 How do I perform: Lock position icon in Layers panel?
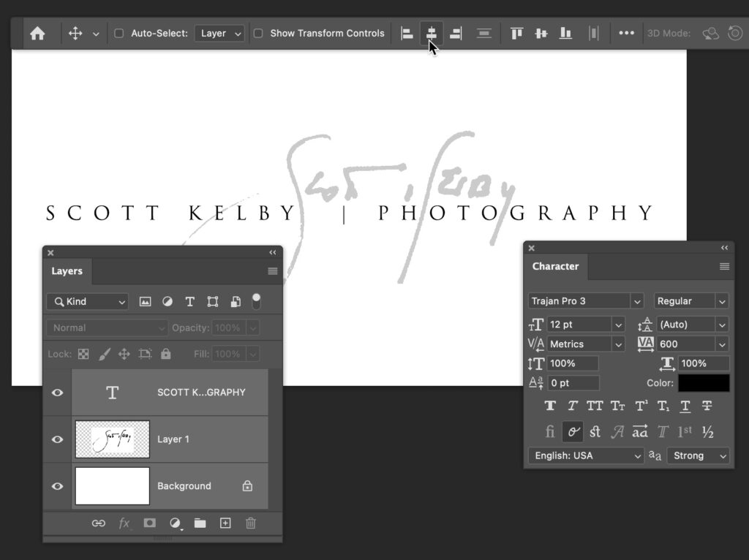pyautogui.click(x=124, y=355)
